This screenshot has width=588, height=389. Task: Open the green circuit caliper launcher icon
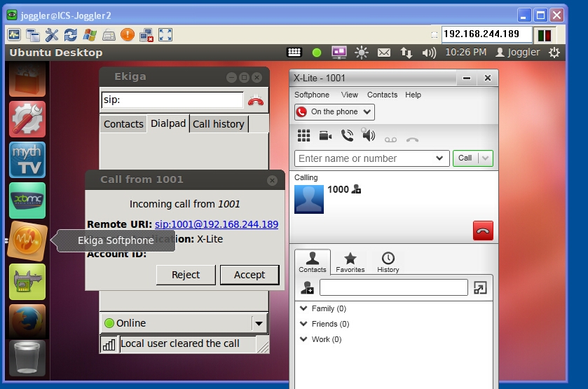pyautogui.click(x=27, y=281)
